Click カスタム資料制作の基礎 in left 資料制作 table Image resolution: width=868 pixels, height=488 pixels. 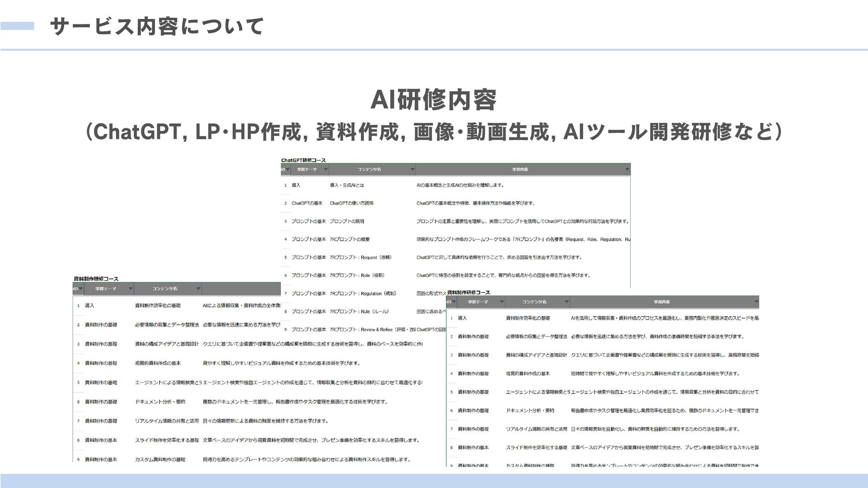(x=160, y=460)
